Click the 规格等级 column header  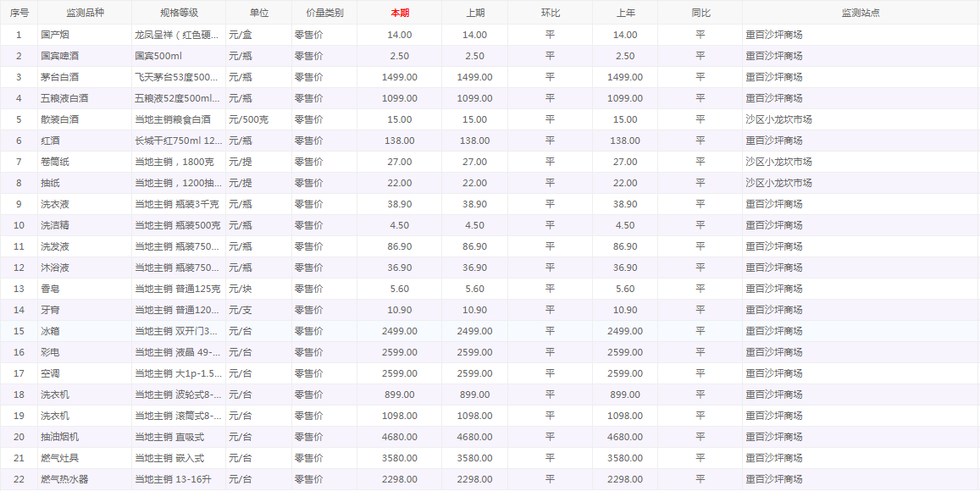click(x=179, y=13)
